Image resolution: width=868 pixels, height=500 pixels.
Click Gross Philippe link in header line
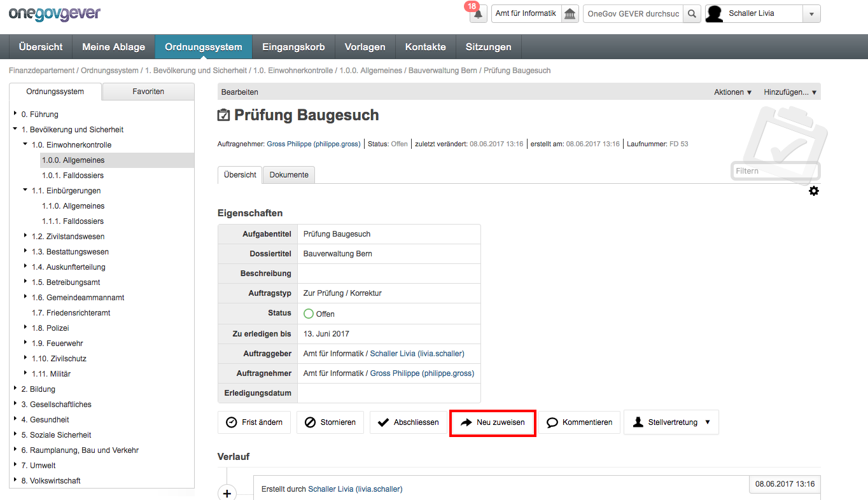pyautogui.click(x=314, y=144)
